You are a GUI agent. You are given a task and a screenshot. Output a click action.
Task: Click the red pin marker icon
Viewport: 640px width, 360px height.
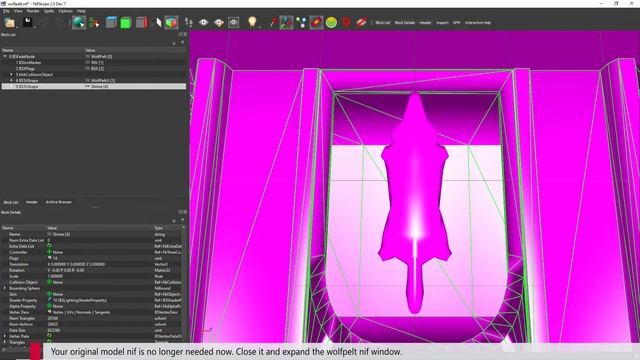point(273,22)
